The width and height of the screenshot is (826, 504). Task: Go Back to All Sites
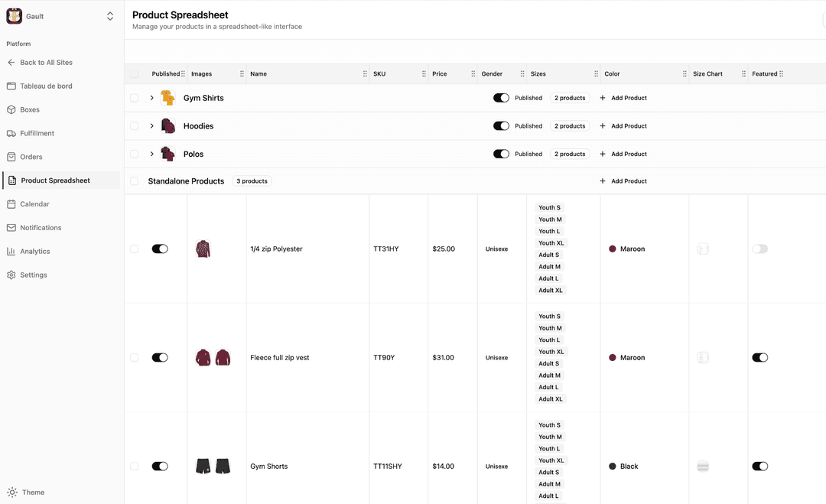pyautogui.click(x=46, y=63)
